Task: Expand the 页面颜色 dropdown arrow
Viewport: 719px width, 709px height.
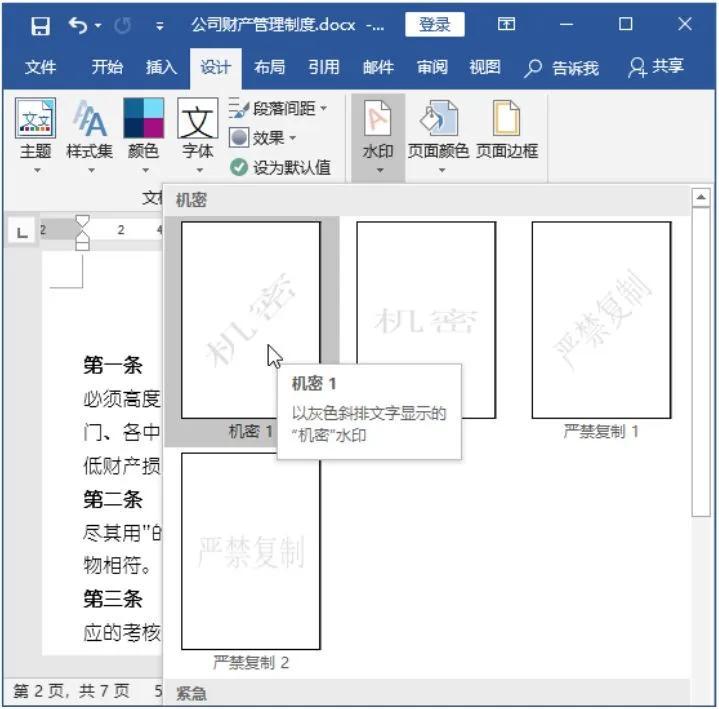Action: (x=442, y=171)
